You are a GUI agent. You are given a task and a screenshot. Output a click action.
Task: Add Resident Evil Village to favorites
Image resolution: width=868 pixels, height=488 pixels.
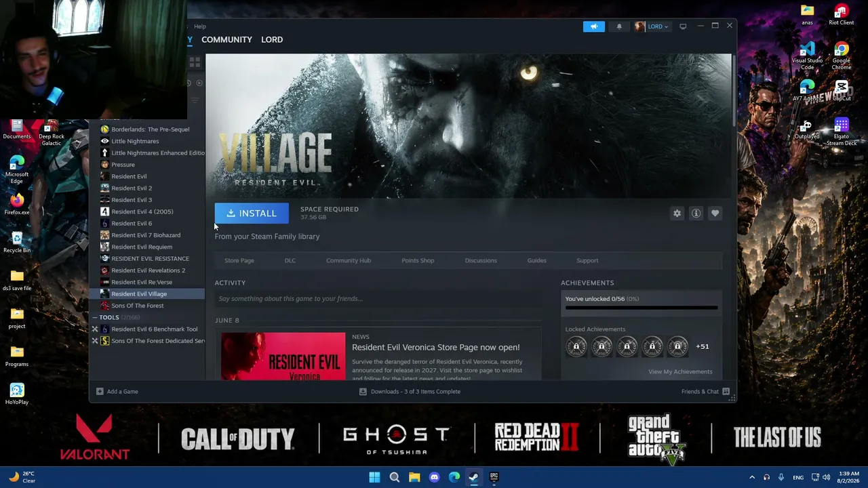(x=715, y=213)
